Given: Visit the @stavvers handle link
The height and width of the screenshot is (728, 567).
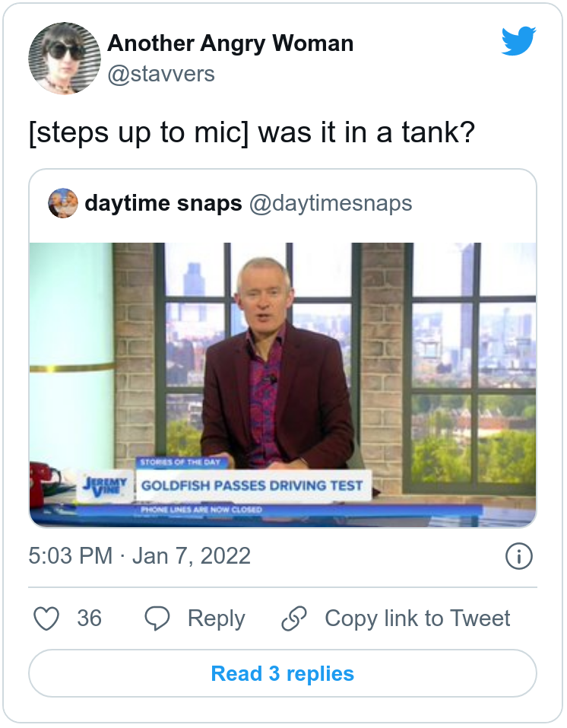Looking at the screenshot, I should tap(161, 74).
